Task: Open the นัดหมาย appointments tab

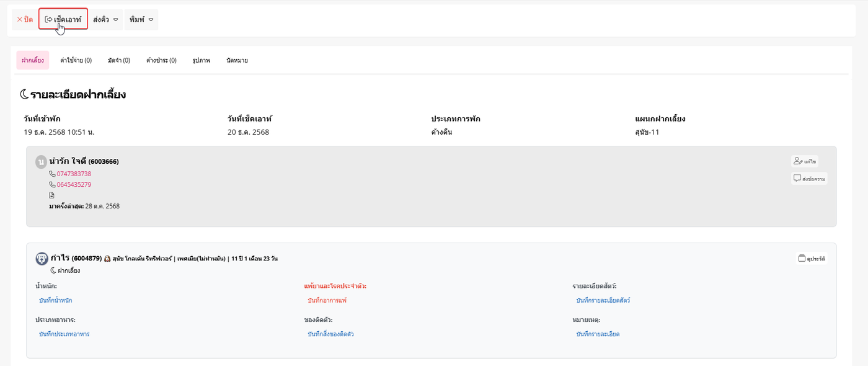Action: coord(237,60)
